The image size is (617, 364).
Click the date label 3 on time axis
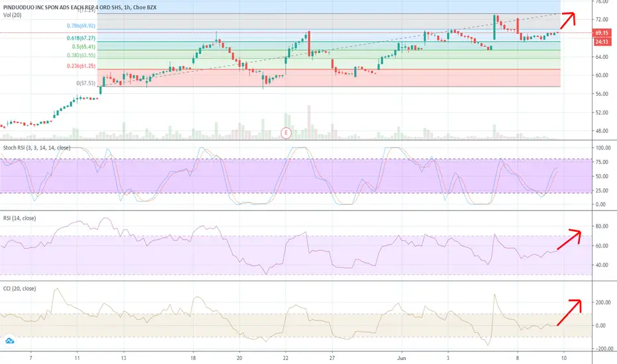click(448, 358)
